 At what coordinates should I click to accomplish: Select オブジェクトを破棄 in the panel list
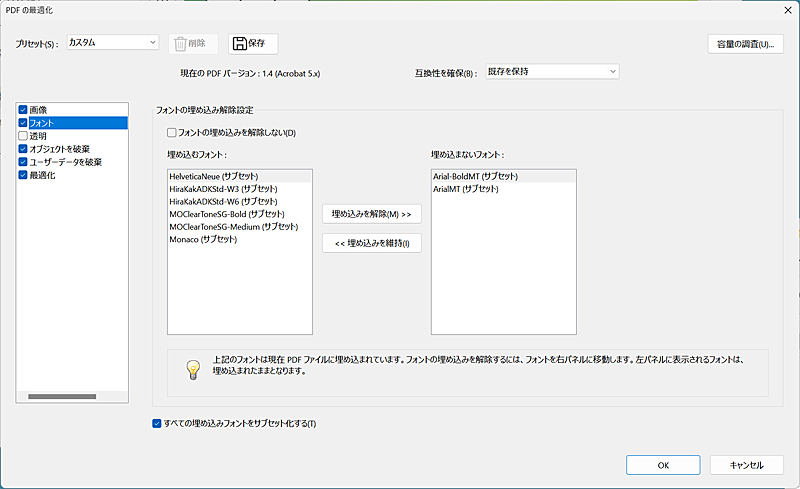[60, 148]
